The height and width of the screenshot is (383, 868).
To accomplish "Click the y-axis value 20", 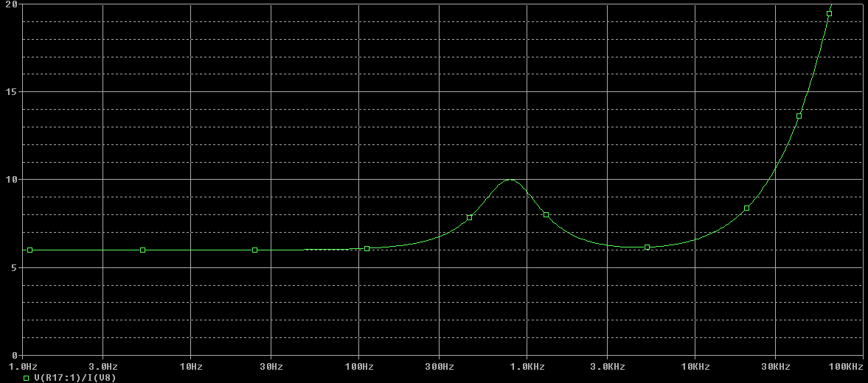I will pos(12,4).
